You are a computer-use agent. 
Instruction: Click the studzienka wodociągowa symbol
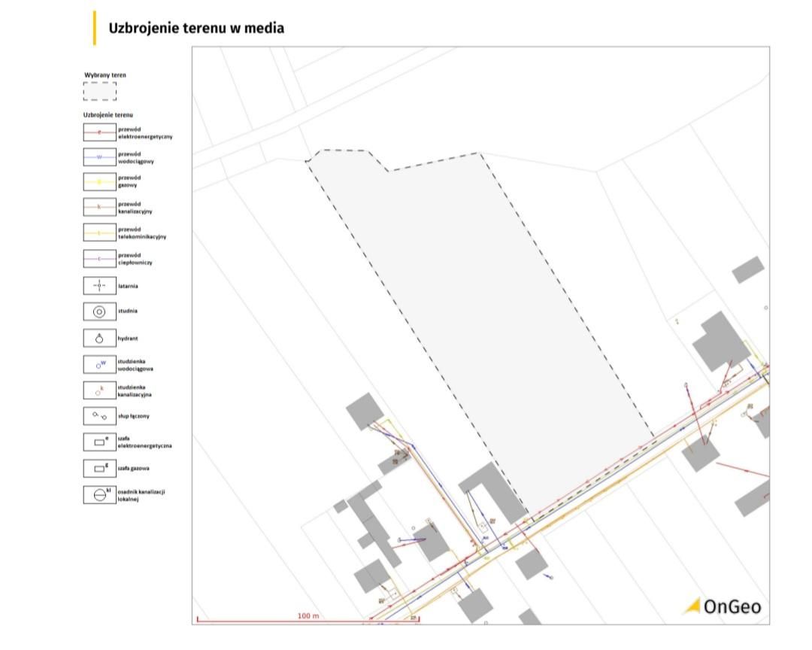[99, 364]
